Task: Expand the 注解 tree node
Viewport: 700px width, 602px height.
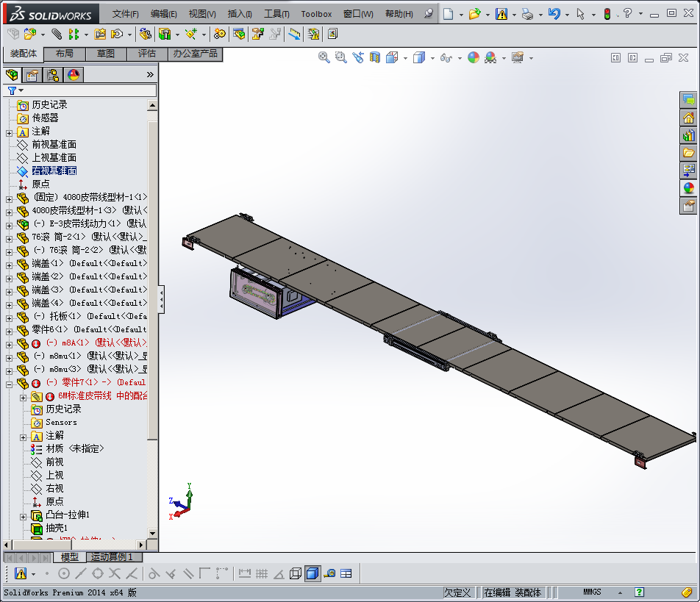Action: pos(9,133)
